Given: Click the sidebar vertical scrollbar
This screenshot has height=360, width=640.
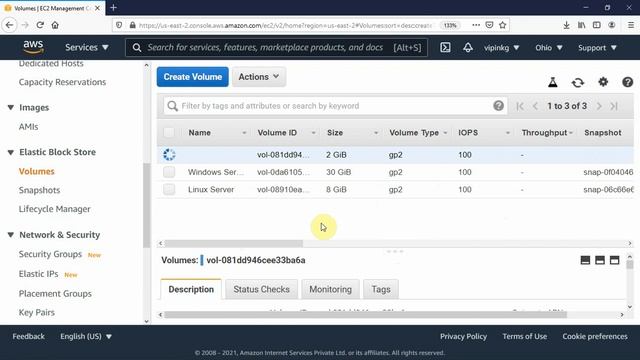Looking at the screenshot, I should [x=147, y=205].
